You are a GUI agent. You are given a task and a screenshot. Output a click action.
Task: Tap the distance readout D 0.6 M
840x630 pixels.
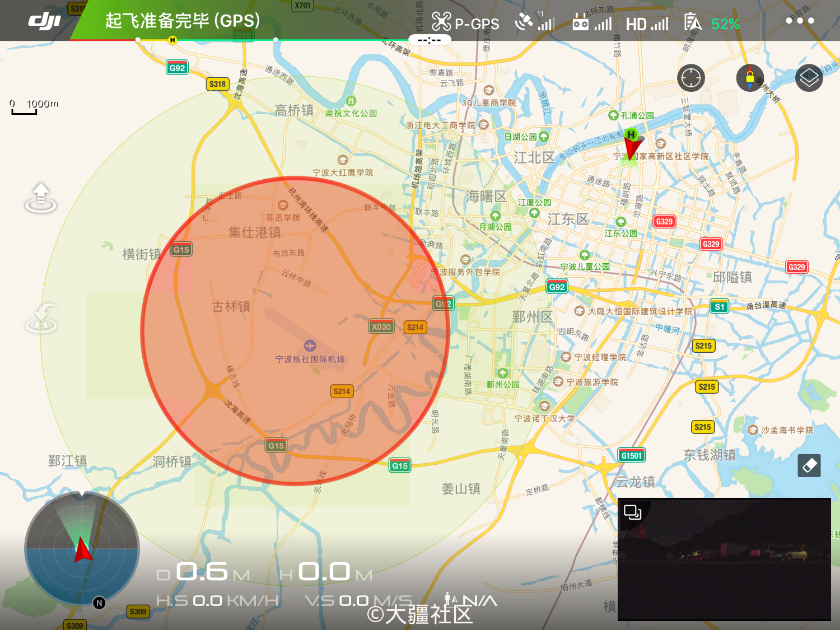[203, 572]
